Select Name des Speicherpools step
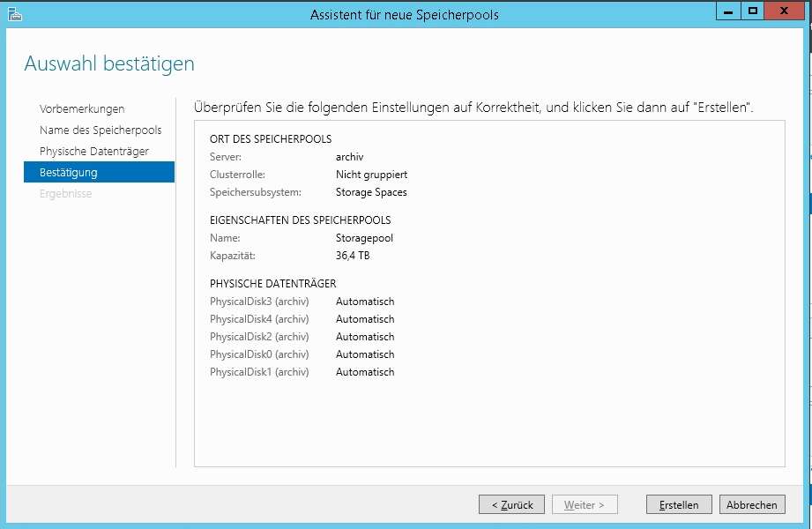This screenshot has width=812, height=529. [99, 130]
